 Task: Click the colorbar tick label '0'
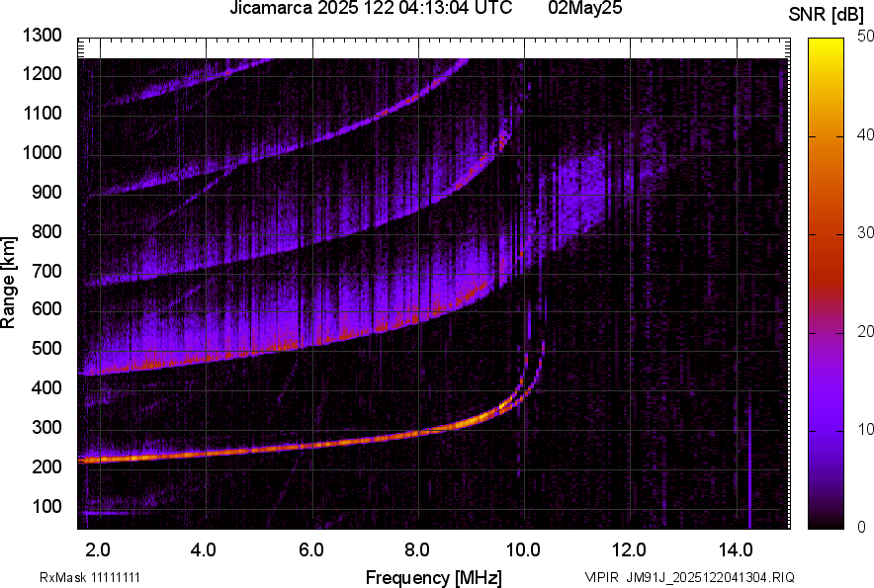tap(862, 527)
